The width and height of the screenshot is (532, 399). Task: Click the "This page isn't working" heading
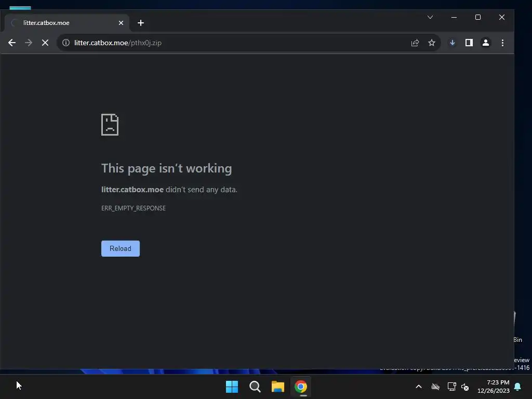(x=167, y=168)
